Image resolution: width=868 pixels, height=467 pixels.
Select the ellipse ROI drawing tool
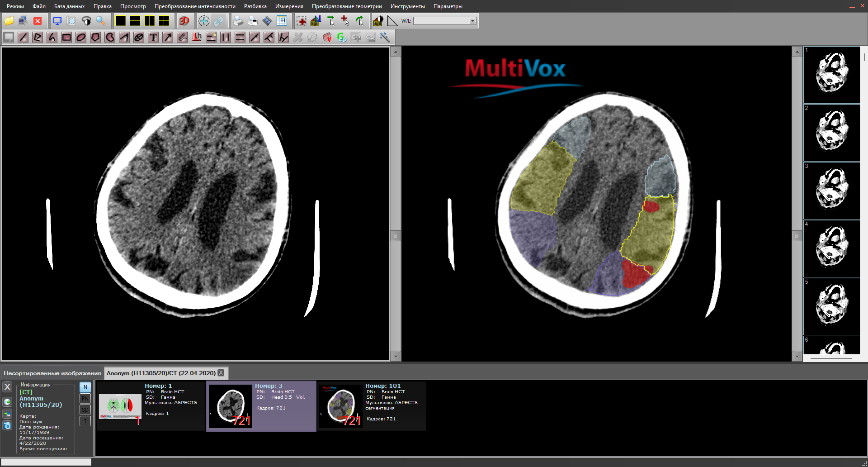click(81, 38)
